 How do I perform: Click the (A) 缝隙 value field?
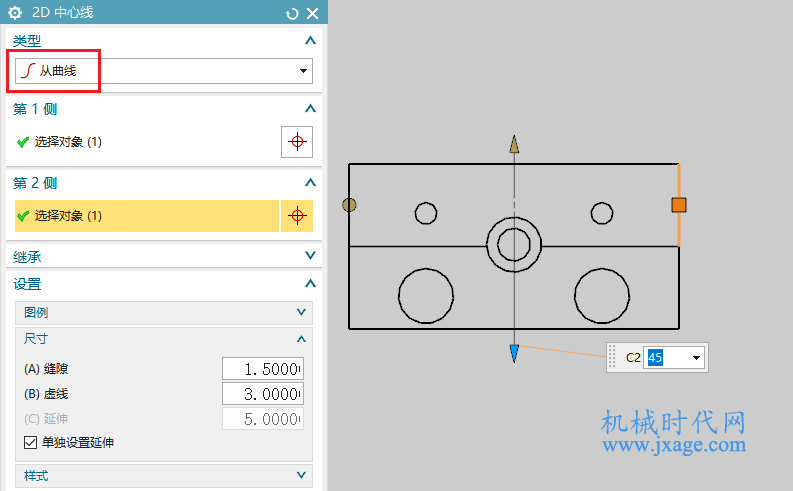[x=263, y=369]
